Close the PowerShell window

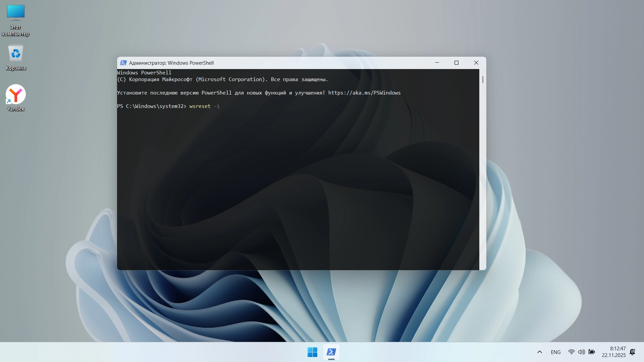click(x=476, y=63)
